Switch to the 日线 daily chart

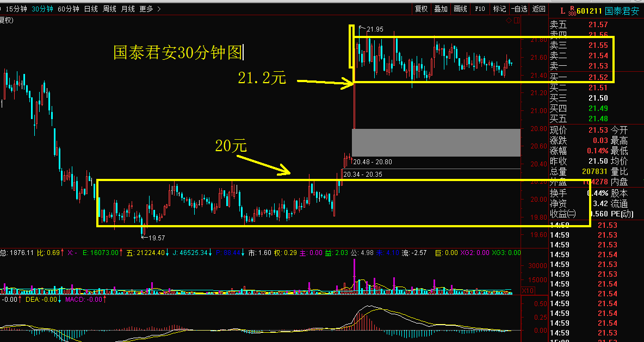(x=91, y=9)
